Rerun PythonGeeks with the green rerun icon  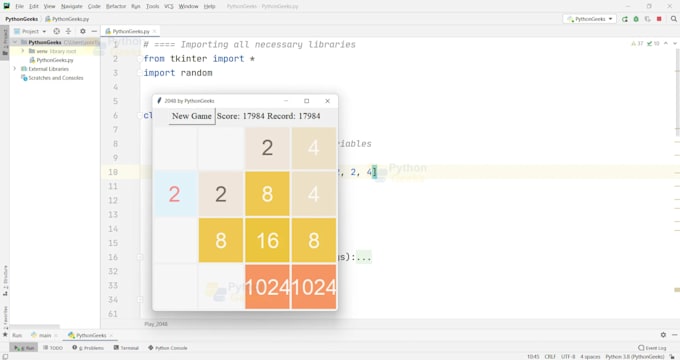[x=625, y=19]
